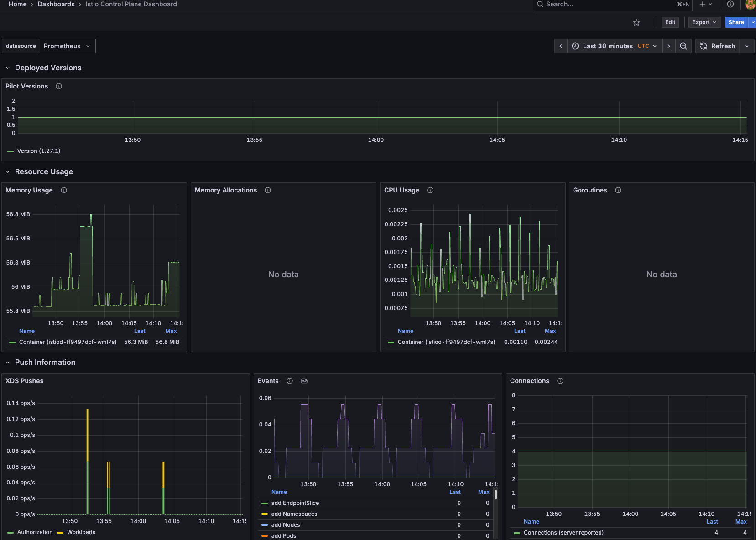756x540 pixels.
Task: Click the info icon on Memory Usage panel
Action: [63, 190]
